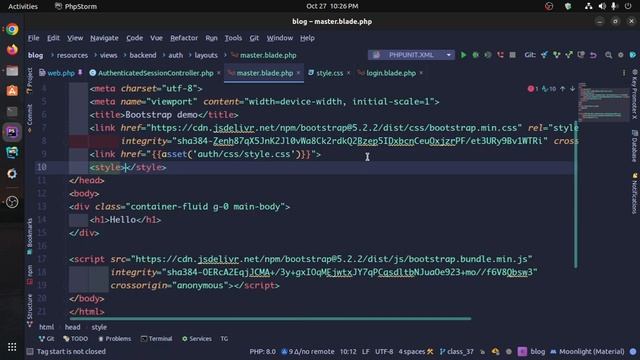This screenshot has width=640, height=360.
Task: Show Applications grid at the dock bottom
Action: tap(12, 347)
